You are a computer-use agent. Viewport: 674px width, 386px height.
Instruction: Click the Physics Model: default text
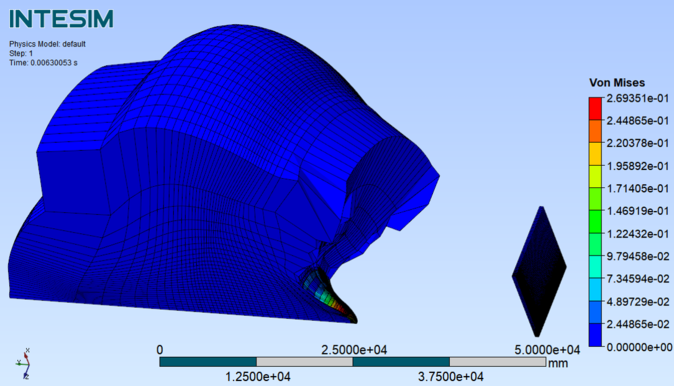pyautogui.click(x=47, y=44)
